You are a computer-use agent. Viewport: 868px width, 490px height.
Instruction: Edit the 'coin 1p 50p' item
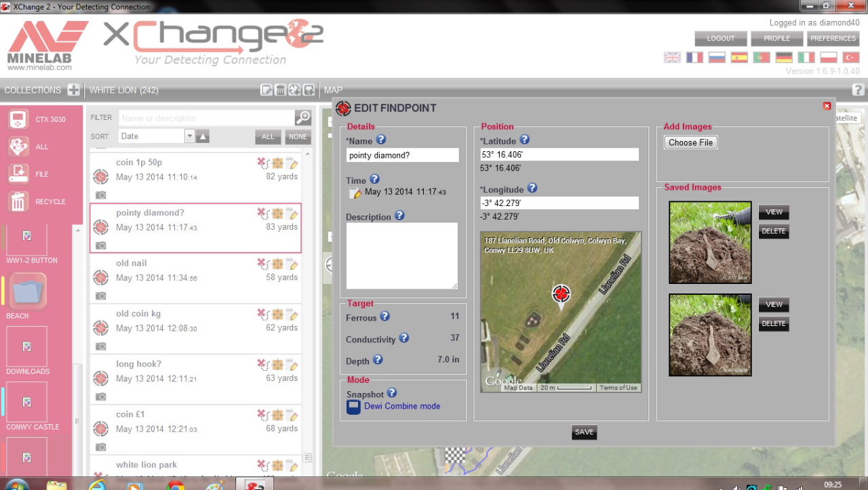click(x=292, y=163)
